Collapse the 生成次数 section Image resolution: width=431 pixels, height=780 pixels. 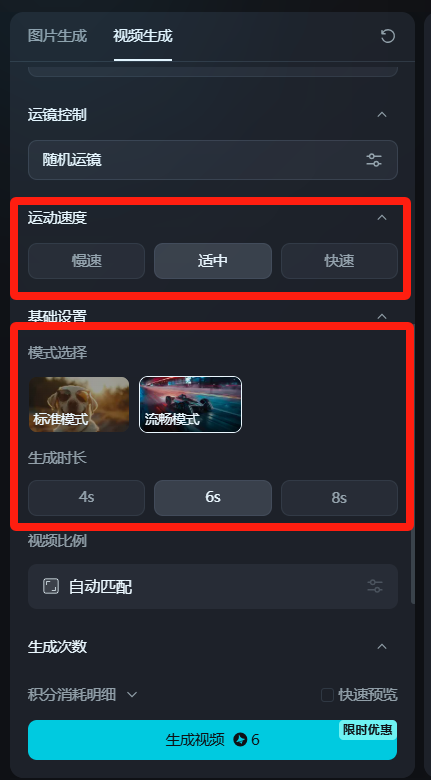382,647
